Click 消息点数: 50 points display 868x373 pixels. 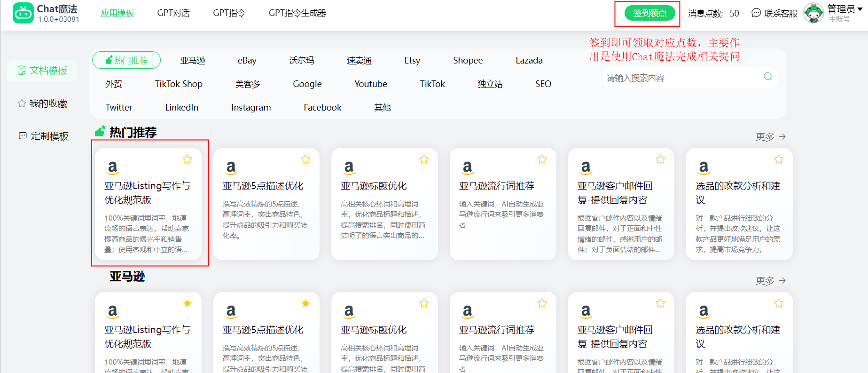pyautogui.click(x=713, y=13)
